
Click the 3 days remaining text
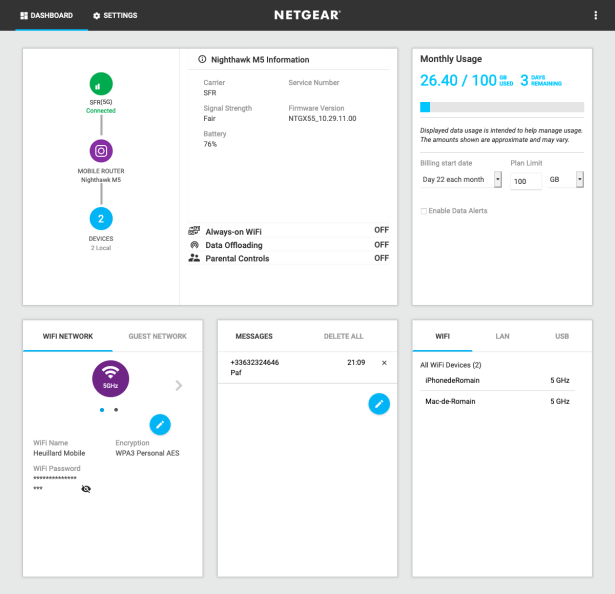[541, 80]
